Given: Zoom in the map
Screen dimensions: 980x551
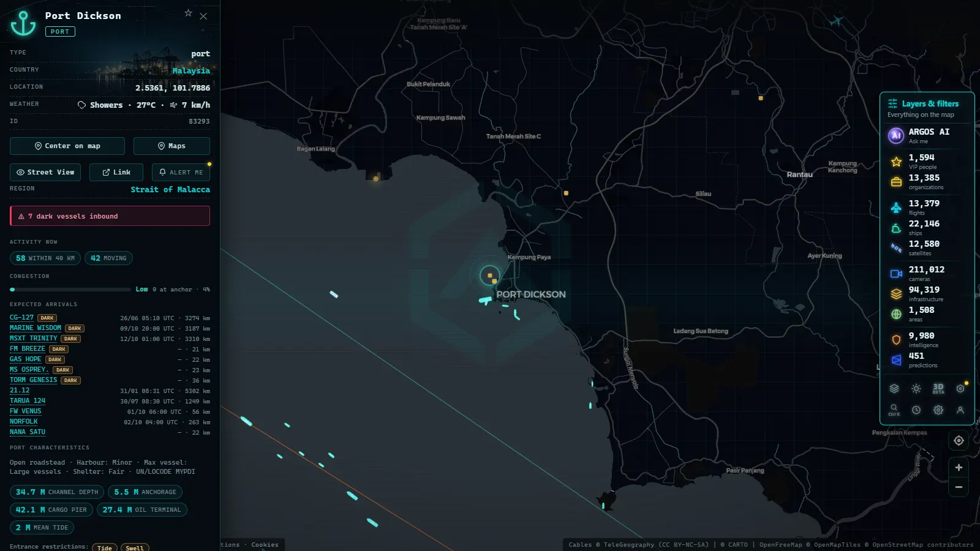Looking at the screenshot, I should (959, 468).
